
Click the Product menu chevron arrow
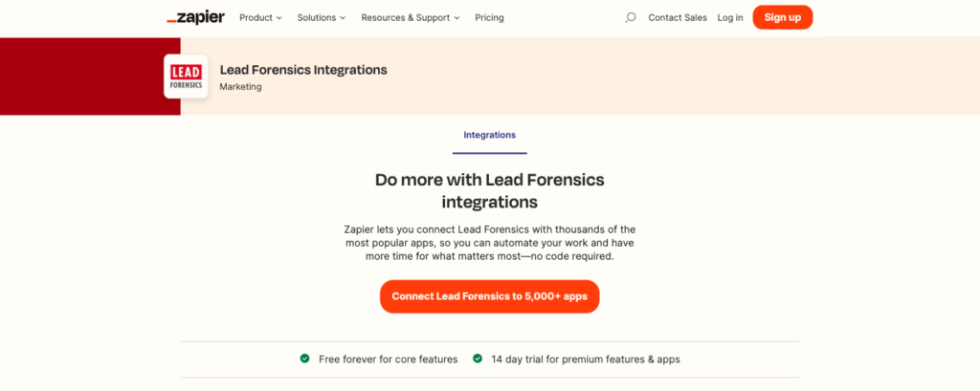click(278, 18)
